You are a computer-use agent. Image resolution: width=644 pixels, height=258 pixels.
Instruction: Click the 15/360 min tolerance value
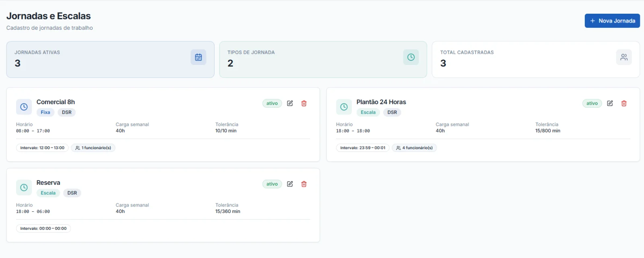coord(228,211)
